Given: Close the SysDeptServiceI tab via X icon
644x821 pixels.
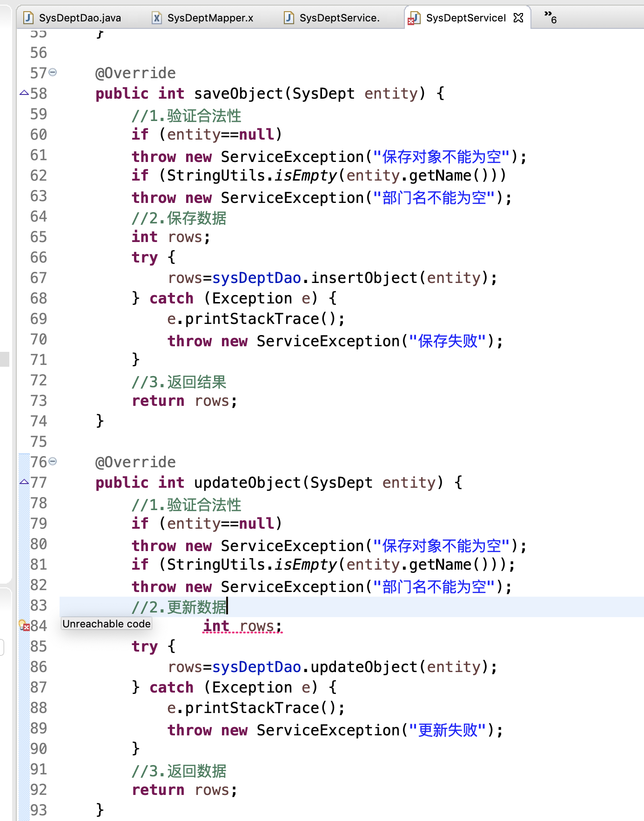Looking at the screenshot, I should (518, 18).
